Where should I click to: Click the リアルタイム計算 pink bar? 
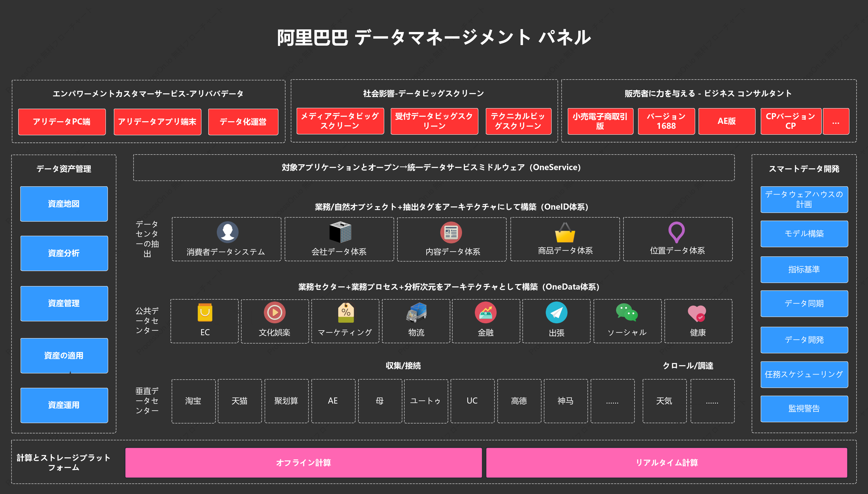[667, 463]
